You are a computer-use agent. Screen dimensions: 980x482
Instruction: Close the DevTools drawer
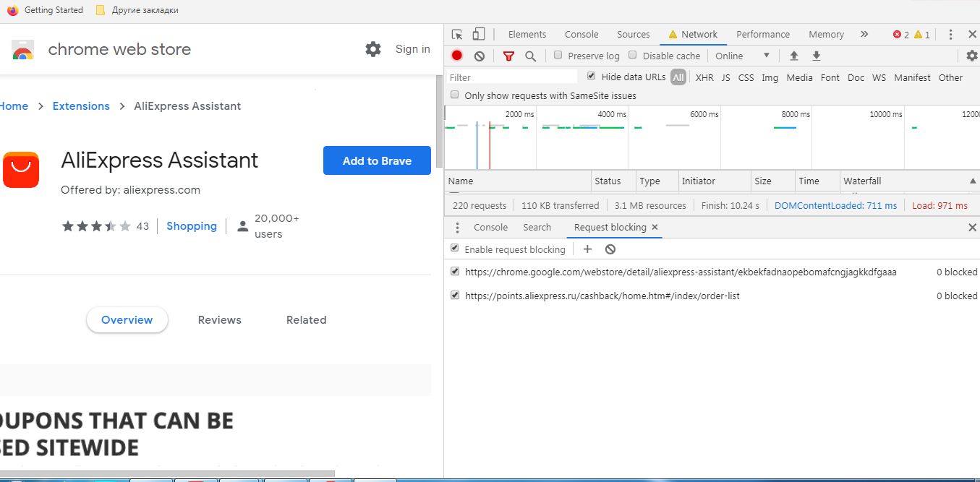[972, 228]
